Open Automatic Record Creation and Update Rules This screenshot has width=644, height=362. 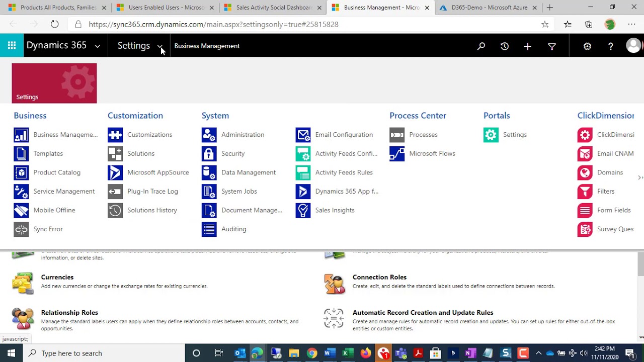point(423,312)
